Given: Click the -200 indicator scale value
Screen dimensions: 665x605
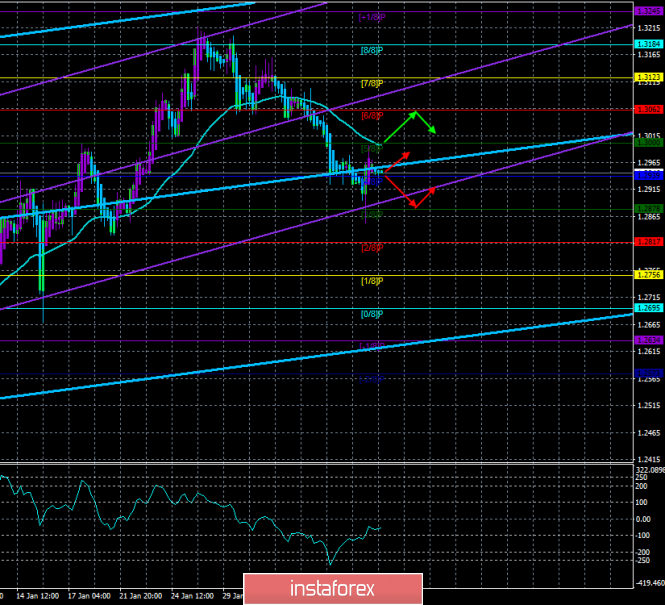Looking at the screenshot, I should [x=642, y=552].
